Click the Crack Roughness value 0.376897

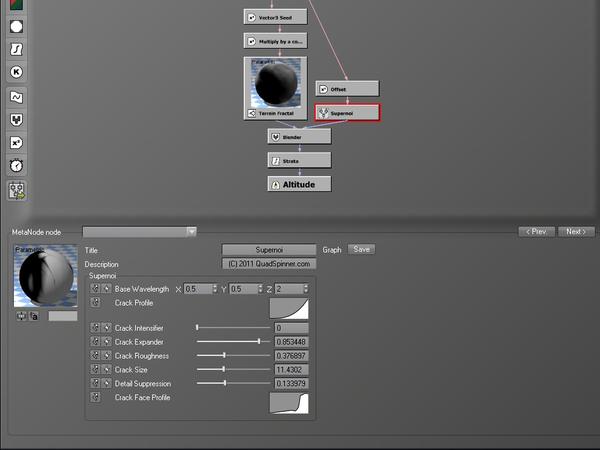coord(292,356)
